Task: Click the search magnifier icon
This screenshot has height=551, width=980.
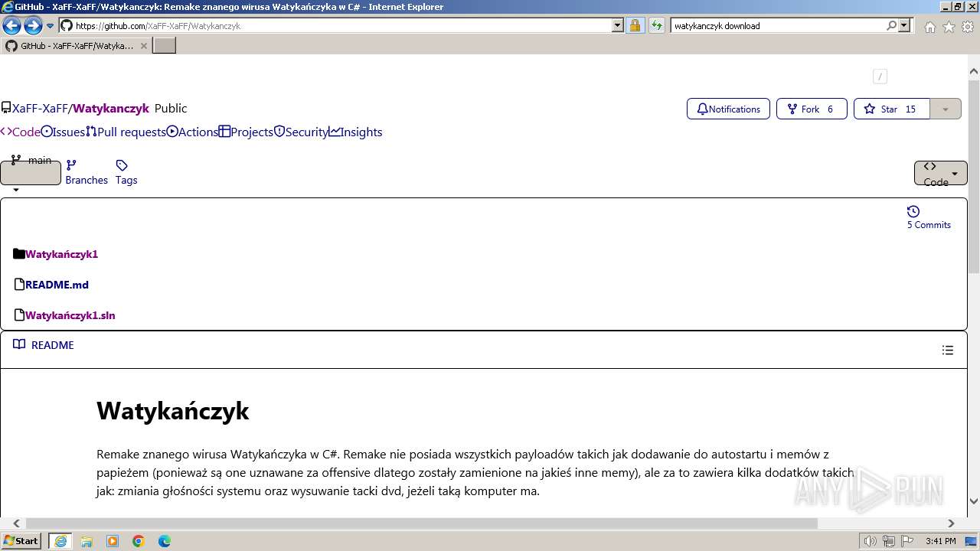Action: (x=891, y=25)
